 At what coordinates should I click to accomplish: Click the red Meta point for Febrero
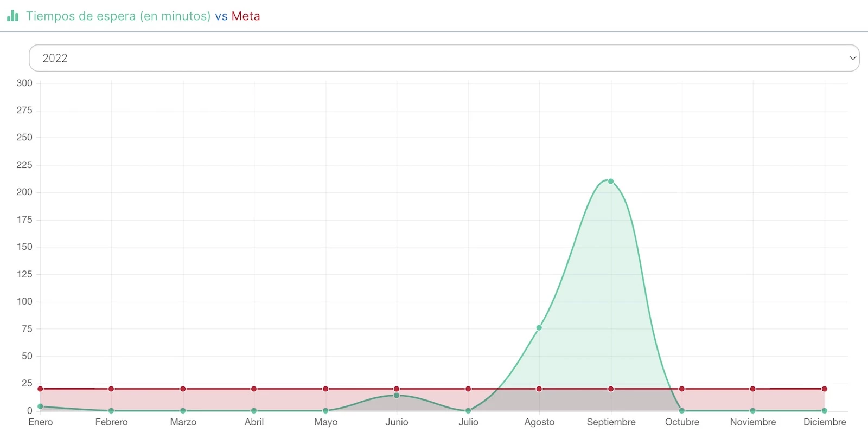coord(111,389)
